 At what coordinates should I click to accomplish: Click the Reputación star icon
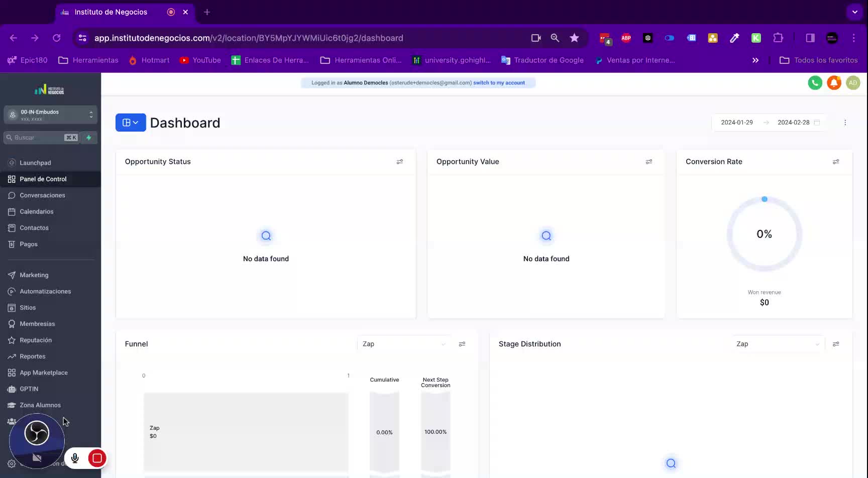point(12,340)
